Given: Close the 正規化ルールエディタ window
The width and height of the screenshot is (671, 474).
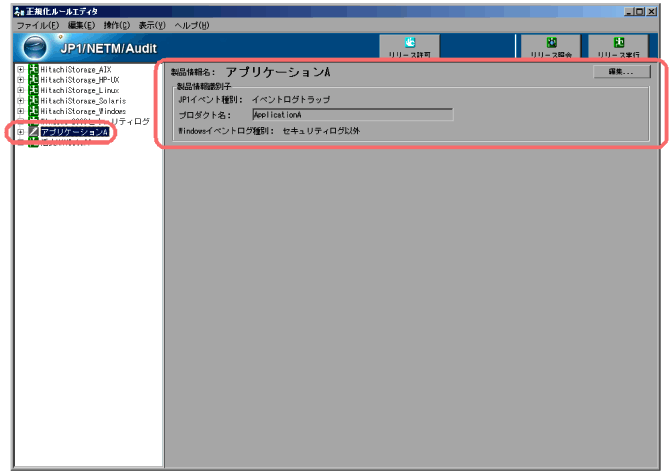Looking at the screenshot, I should 651,12.
